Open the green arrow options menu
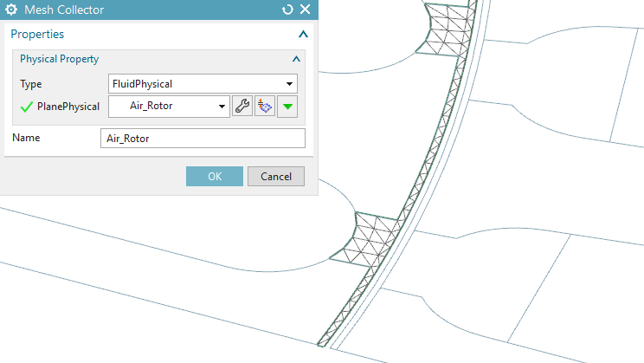The height and width of the screenshot is (363, 644). [287, 107]
